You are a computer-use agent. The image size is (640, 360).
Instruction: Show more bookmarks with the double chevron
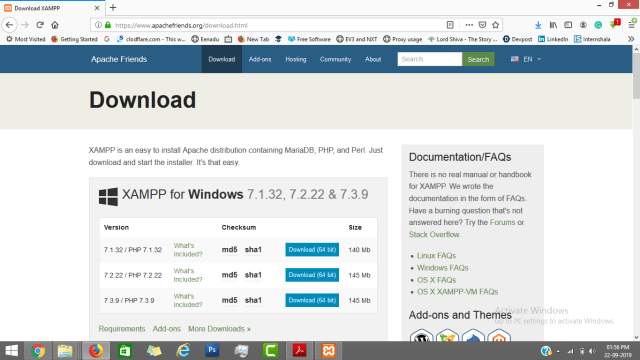tap(631, 39)
